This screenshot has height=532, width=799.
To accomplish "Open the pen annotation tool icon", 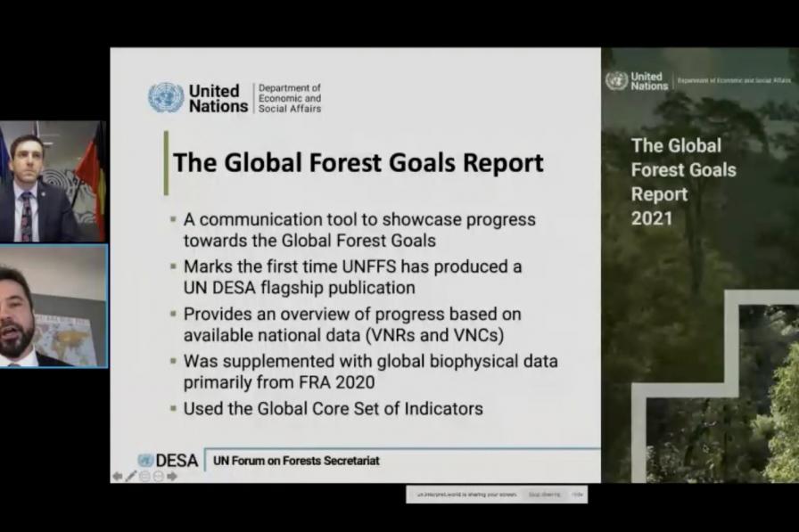I will pos(131,477).
